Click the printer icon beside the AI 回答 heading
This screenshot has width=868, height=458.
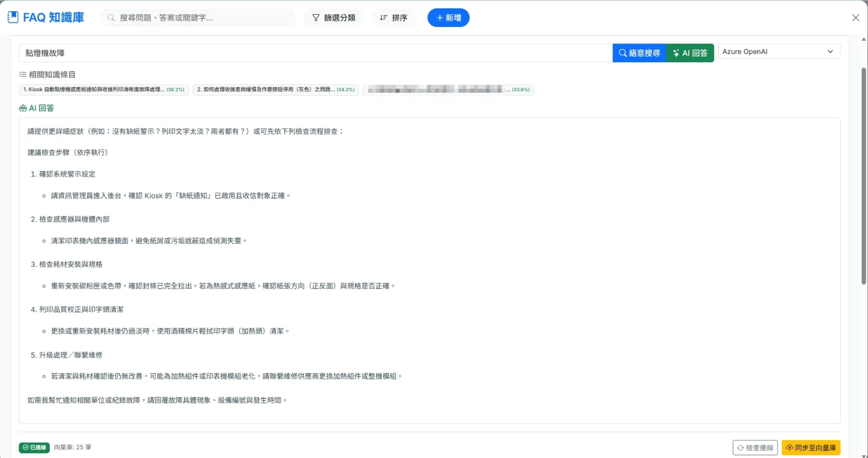tap(23, 108)
